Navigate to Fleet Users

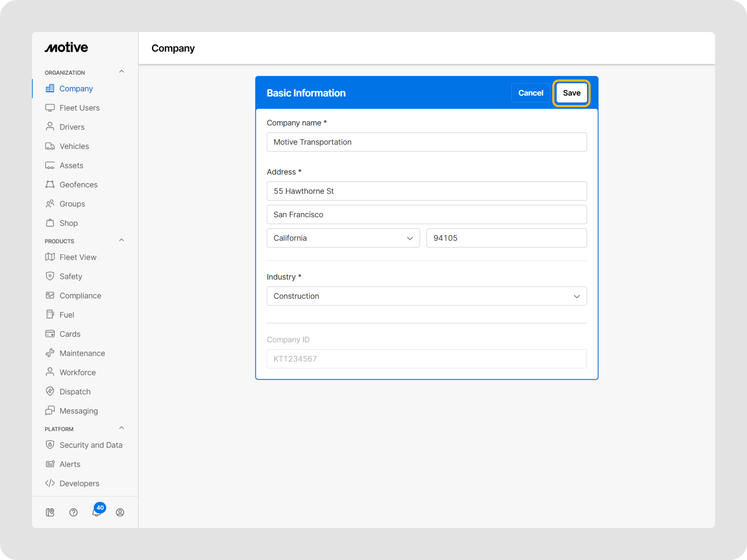[79, 108]
